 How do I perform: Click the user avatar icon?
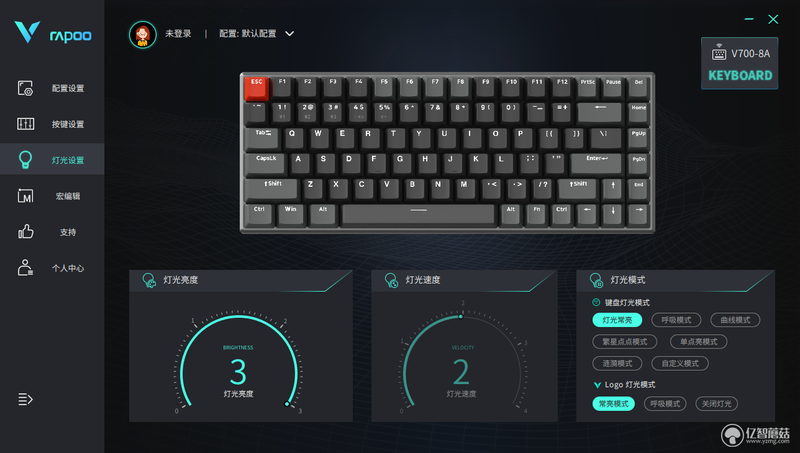tap(142, 34)
